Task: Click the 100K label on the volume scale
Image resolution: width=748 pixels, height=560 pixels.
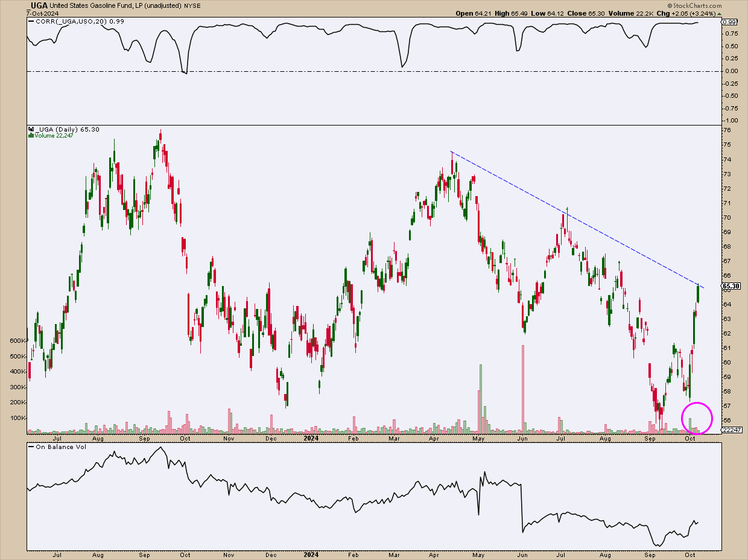Action: tap(18, 418)
